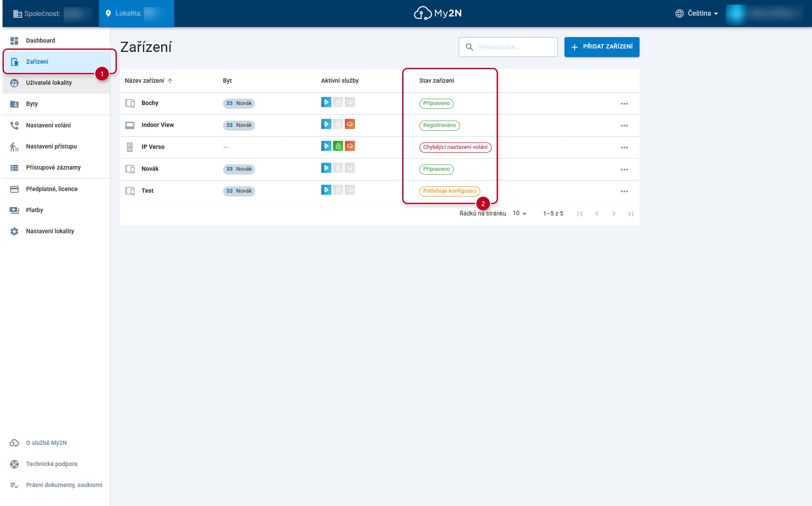Click the My2N logo

438,13
